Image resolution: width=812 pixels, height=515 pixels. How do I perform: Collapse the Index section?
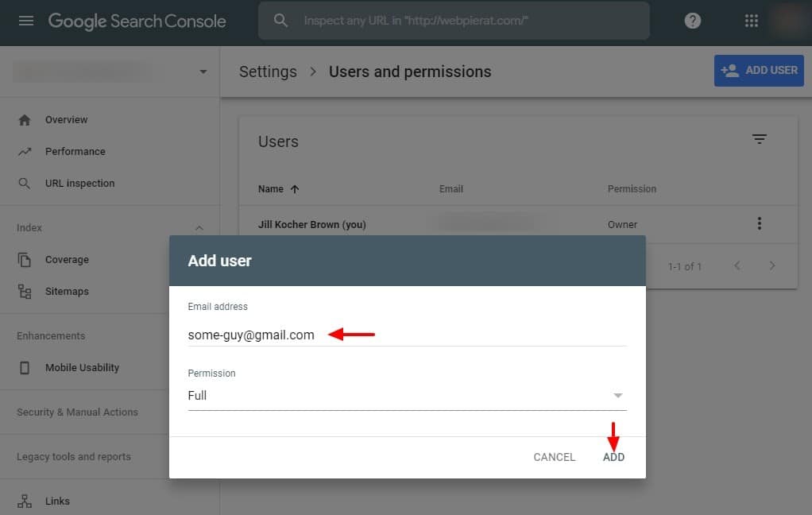(x=199, y=228)
